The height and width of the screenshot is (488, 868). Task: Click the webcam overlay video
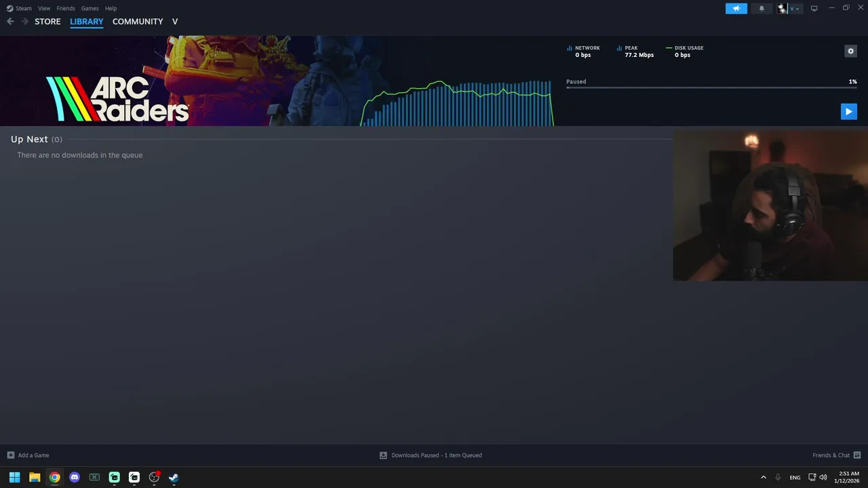[x=770, y=206]
